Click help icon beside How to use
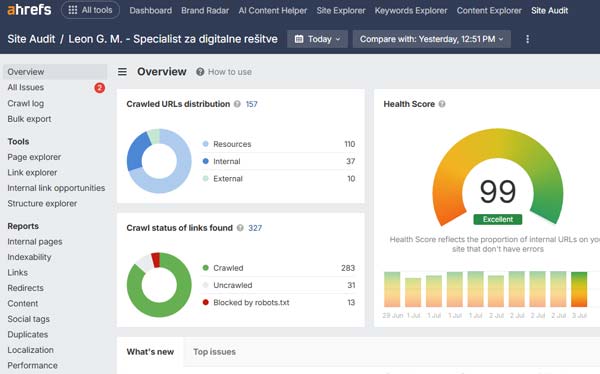 (x=200, y=72)
